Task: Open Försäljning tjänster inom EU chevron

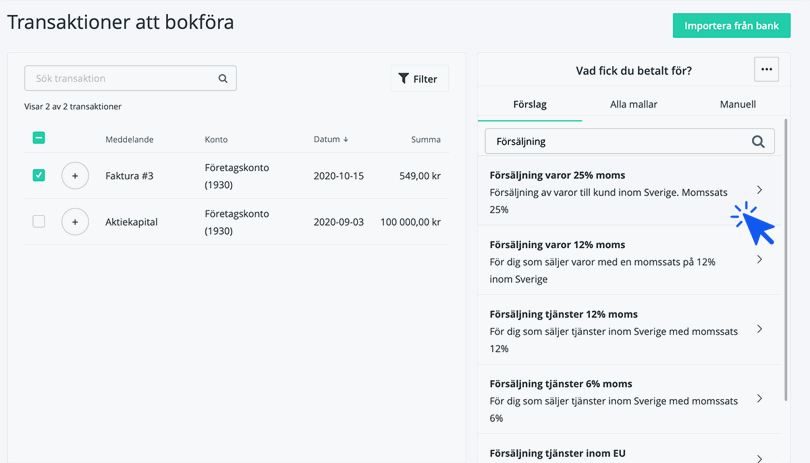Action: click(759, 458)
